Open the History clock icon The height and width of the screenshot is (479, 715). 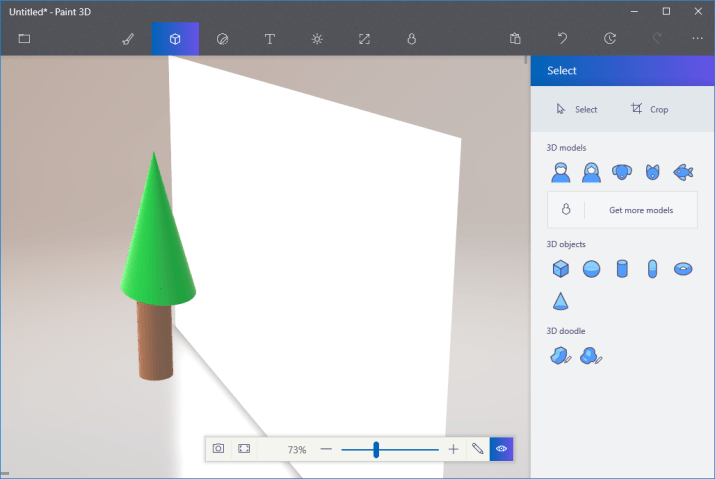610,38
